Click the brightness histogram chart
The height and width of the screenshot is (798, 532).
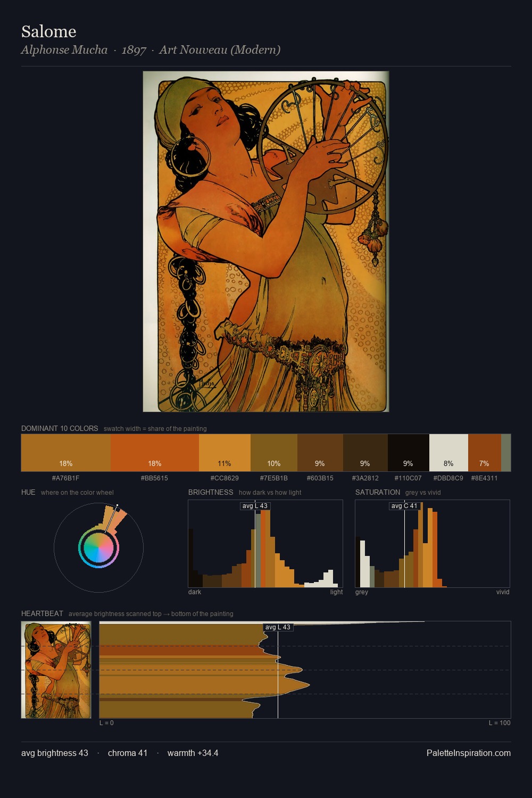[x=265, y=544]
